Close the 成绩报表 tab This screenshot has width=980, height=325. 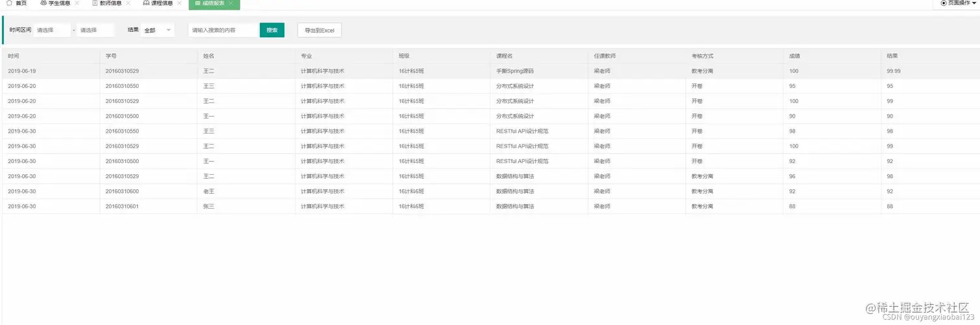tap(231, 3)
